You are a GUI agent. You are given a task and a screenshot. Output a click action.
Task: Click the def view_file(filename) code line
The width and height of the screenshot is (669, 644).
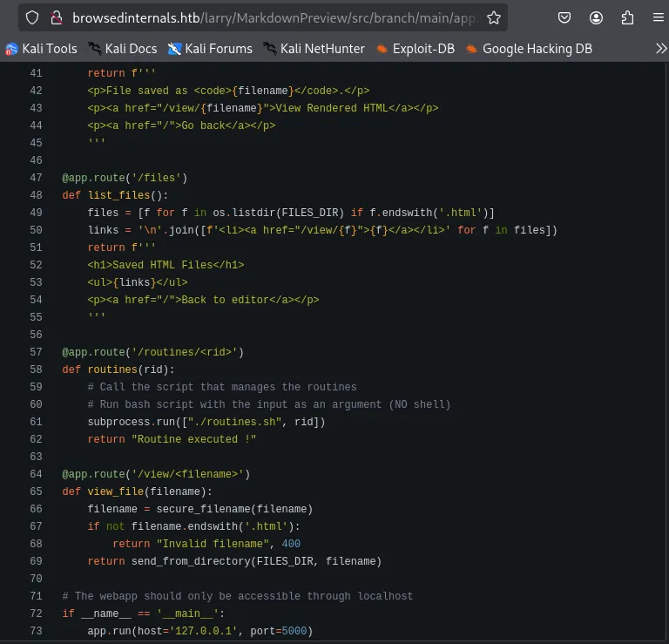click(137, 491)
